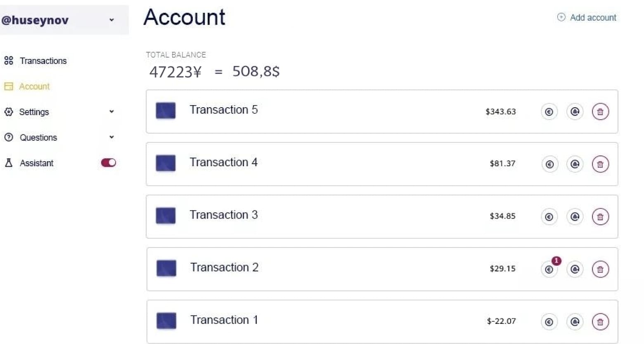This screenshot has height=344, width=644.
Task: Click the at-sign icon for Transaction 4
Action: [x=575, y=164]
